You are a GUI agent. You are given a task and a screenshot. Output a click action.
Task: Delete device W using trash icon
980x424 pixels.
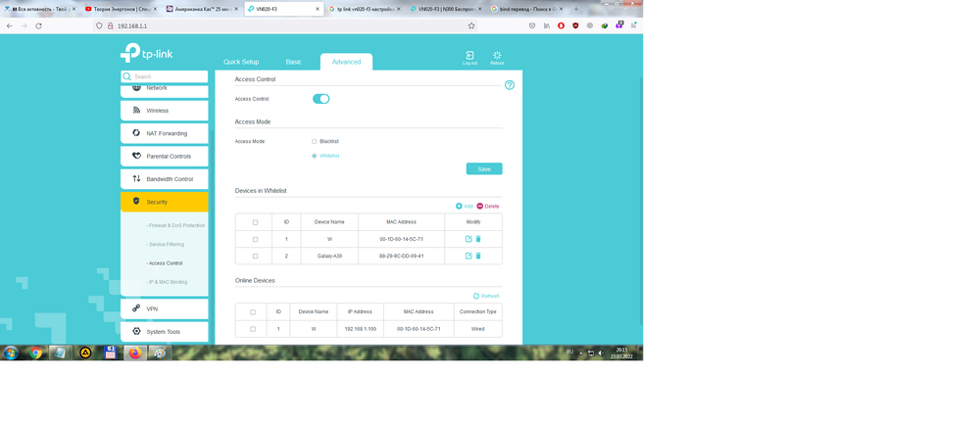point(478,239)
